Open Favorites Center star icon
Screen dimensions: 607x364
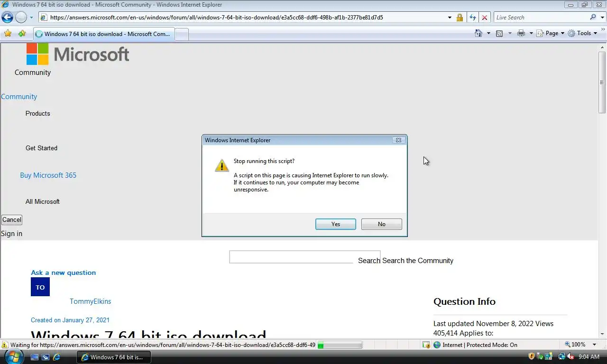pos(8,34)
